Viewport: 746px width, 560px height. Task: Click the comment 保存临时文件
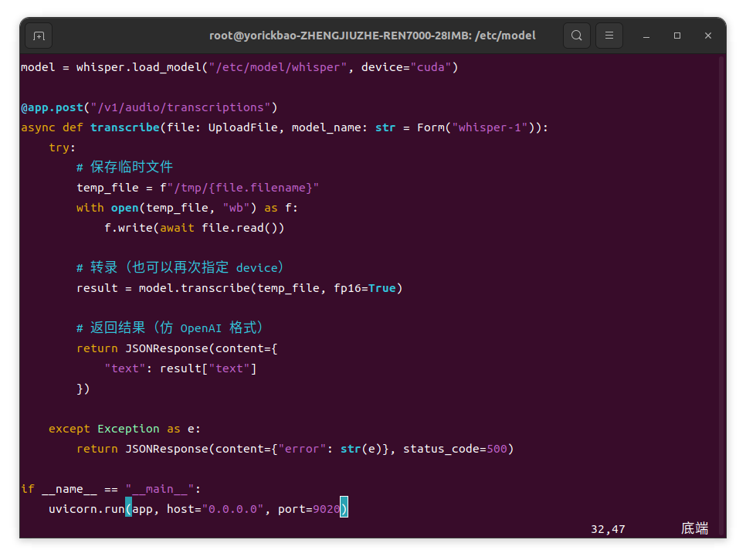point(124,167)
